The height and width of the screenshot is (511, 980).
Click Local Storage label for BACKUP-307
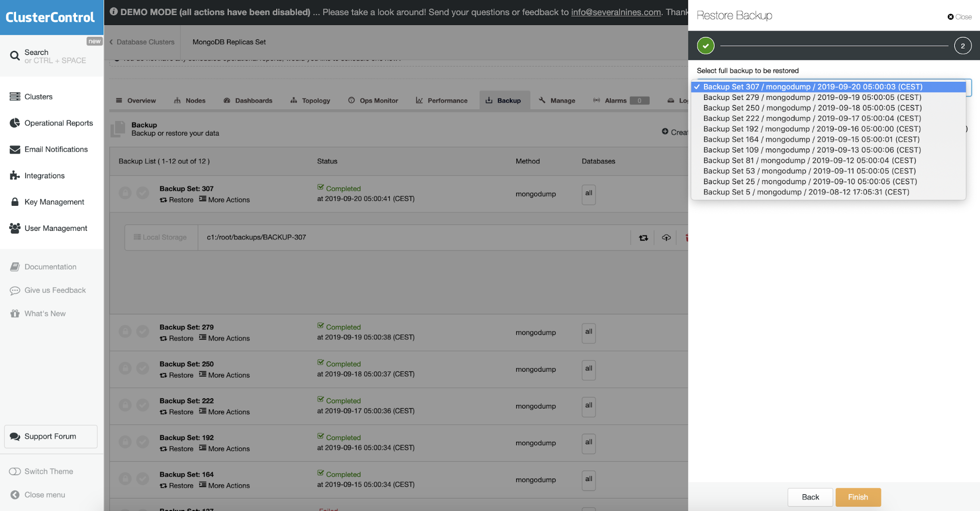tap(161, 238)
